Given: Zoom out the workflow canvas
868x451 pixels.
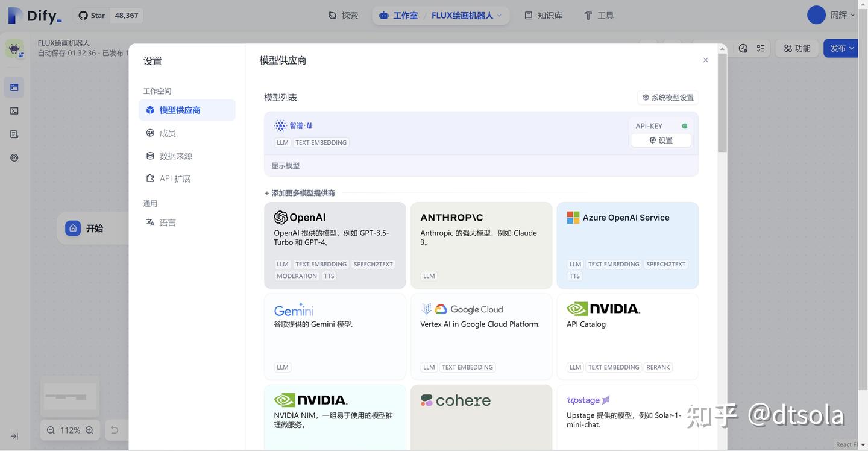Looking at the screenshot, I should point(51,430).
